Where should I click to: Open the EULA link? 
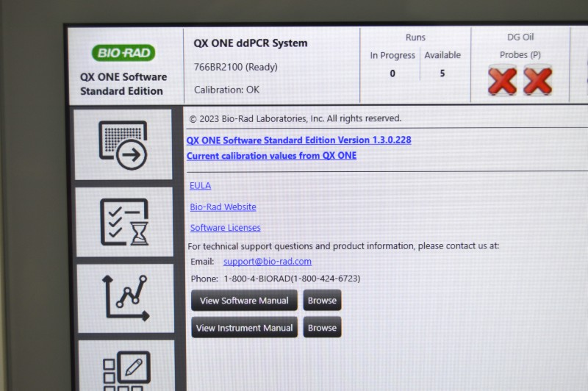pyautogui.click(x=200, y=186)
